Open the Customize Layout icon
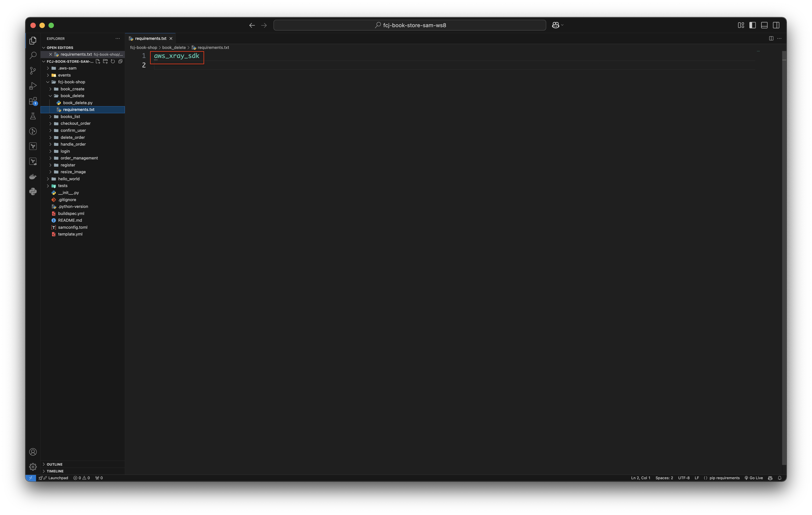Screen dimensions: 812x515 (741, 25)
